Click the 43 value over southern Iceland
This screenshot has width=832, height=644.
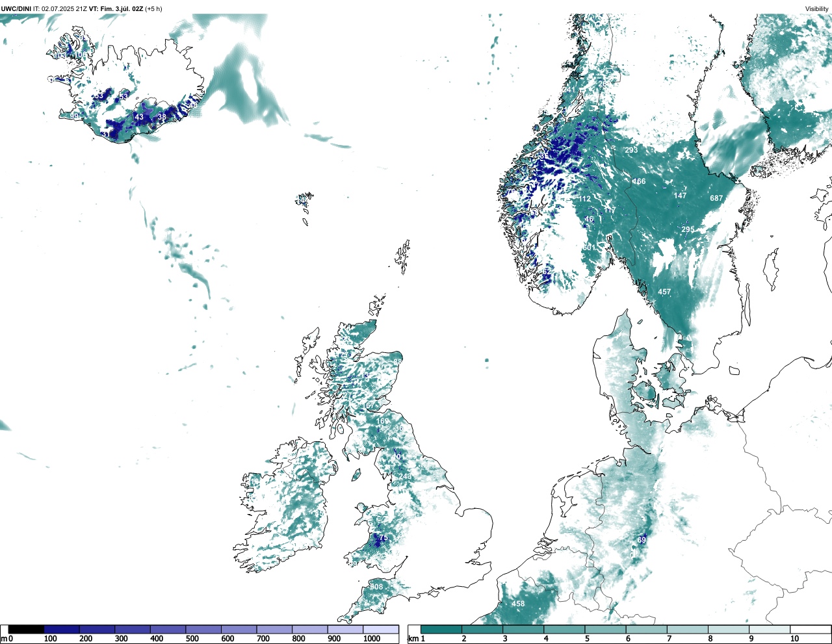point(139,118)
